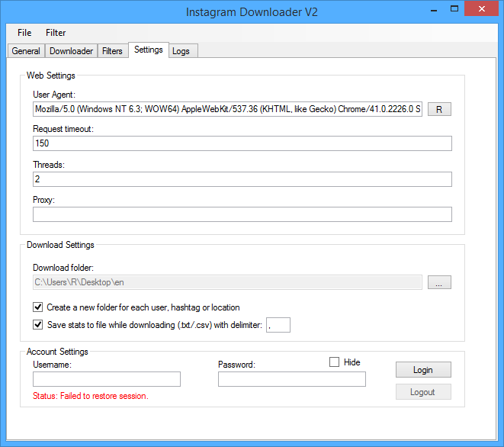This screenshot has width=504, height=447.
Task: Switch to the General tab
Action: tap(26, 51)
